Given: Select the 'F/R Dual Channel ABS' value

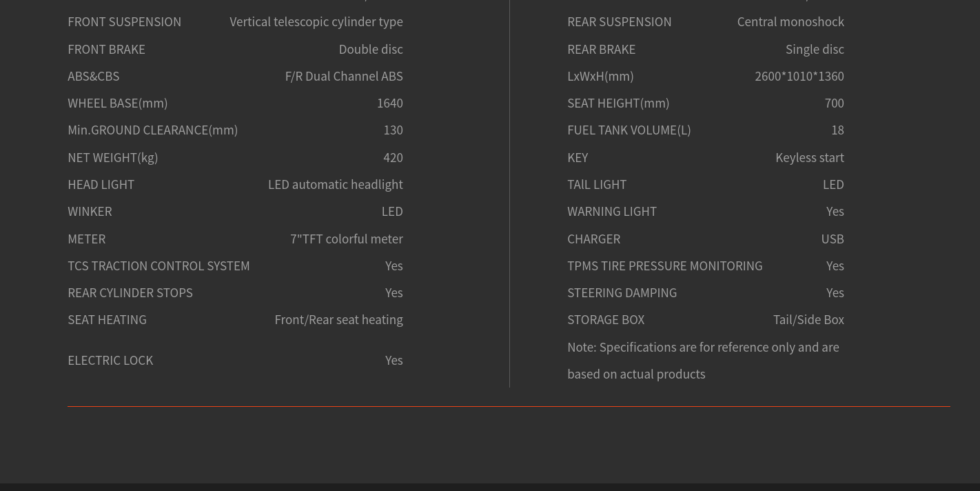Looking at the screenshot, I should (x=344, y=77).
